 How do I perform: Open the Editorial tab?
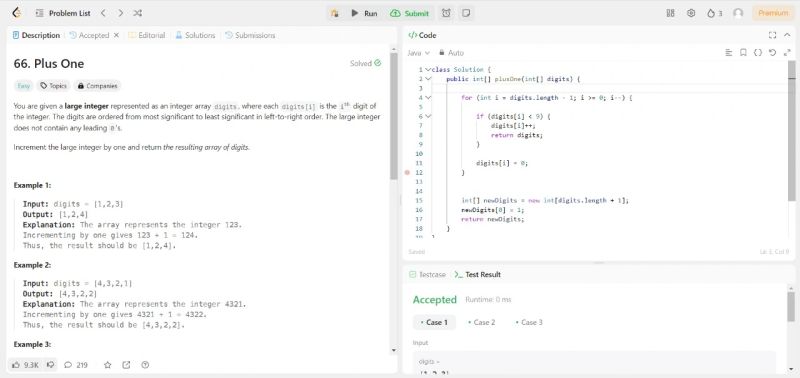tap(146, 35)
